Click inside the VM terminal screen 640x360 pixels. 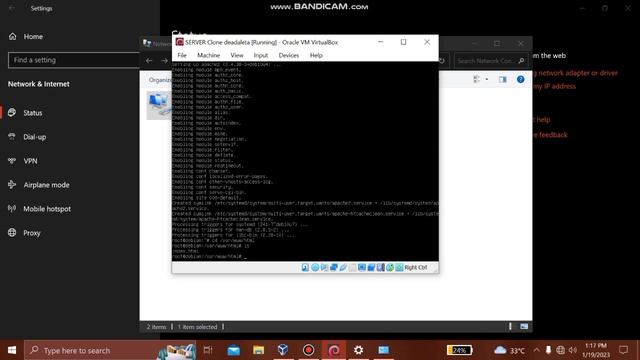click(x=305, y=161)
